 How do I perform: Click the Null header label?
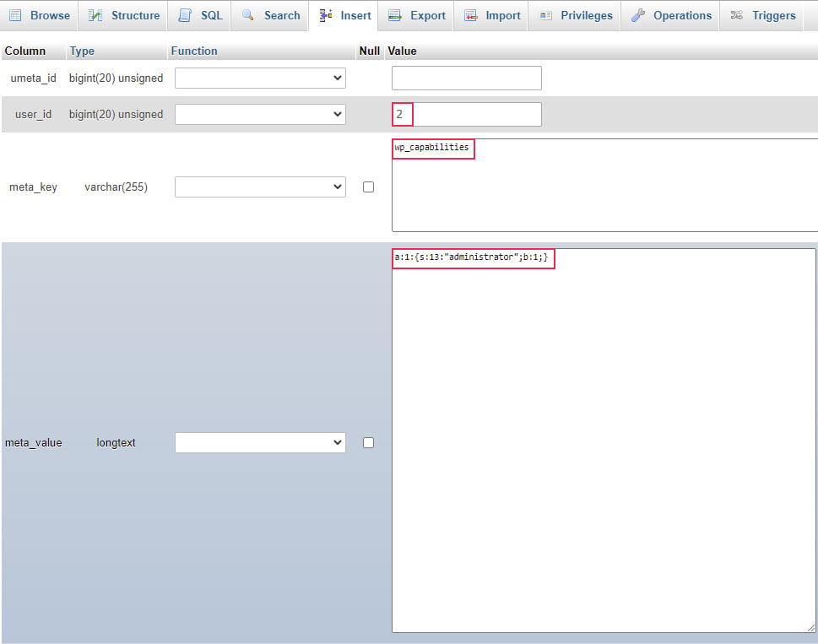pos(370,51)
